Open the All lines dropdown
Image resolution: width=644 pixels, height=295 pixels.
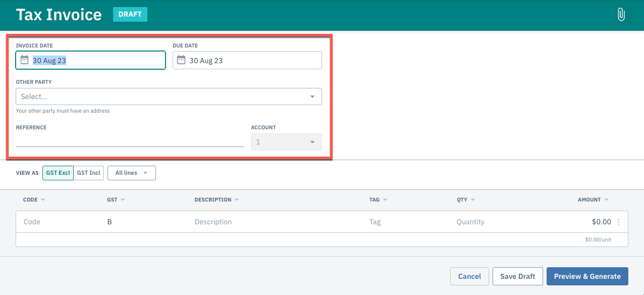(132, 173)
